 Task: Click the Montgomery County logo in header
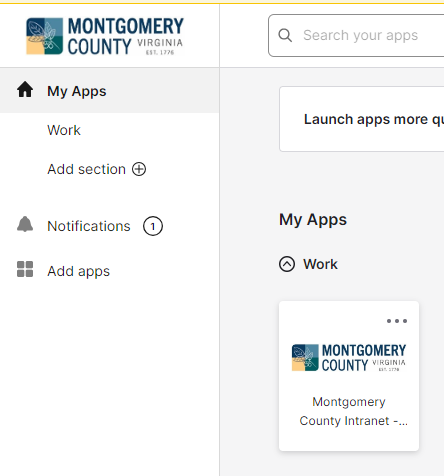coord(105,36)
